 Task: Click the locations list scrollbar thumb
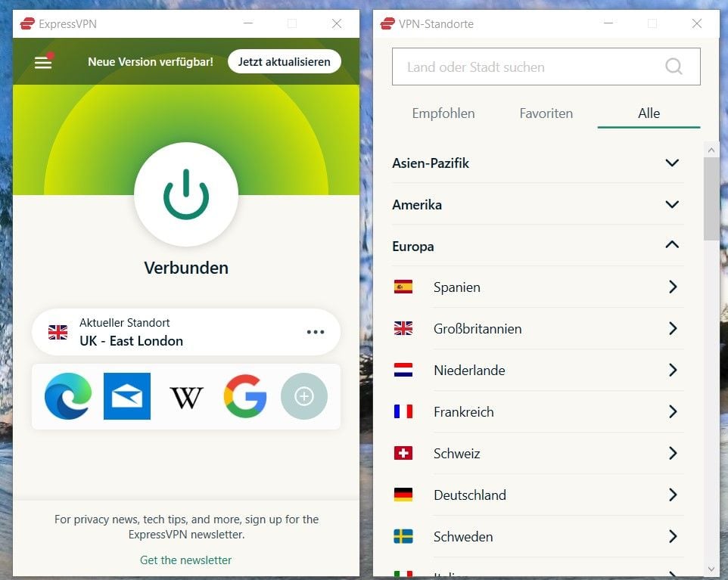tap(711, 199)
